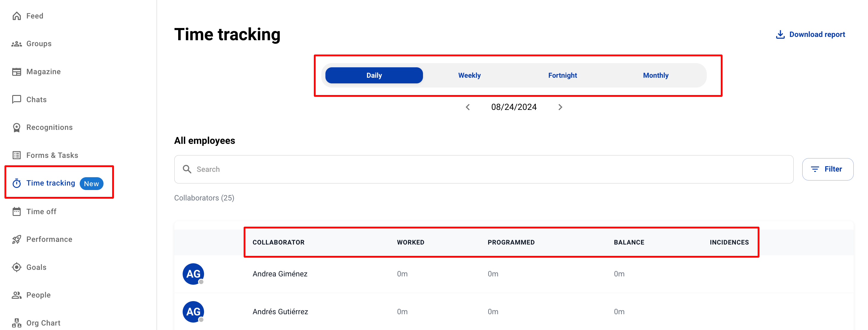This screenshot has height=330, width=868.
Task: Open Org Chart hierarchy icon
Action: click(x=17, y=323)
